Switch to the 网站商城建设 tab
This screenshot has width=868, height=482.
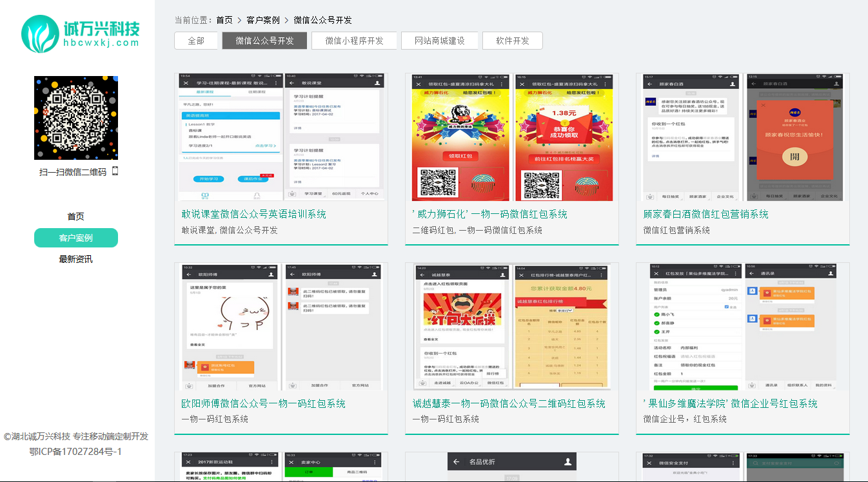pyautogui.click(x=440, y=41)
